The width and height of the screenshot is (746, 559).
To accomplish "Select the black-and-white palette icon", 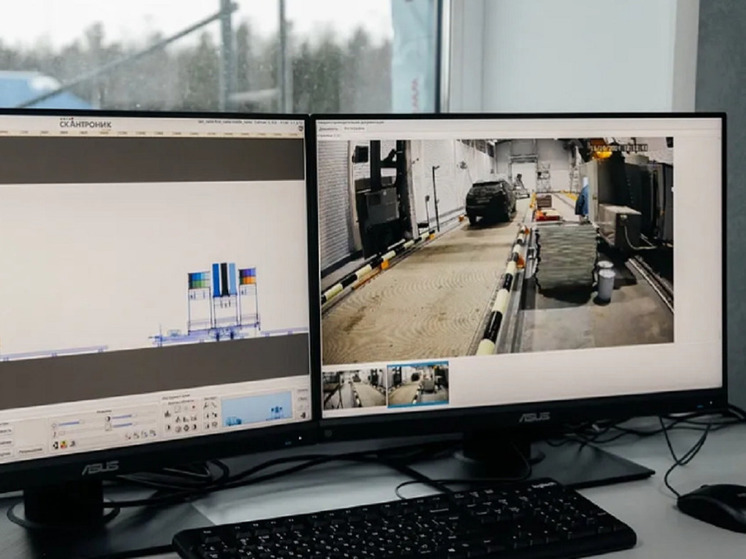I will pos(56,445).
